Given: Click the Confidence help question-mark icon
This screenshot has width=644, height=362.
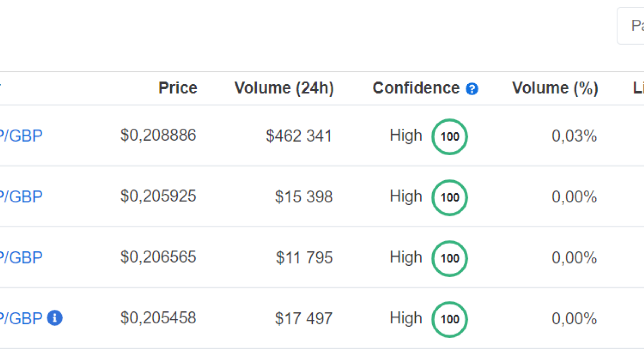Looking at the screenshot, I should click(x=472, y=89).
